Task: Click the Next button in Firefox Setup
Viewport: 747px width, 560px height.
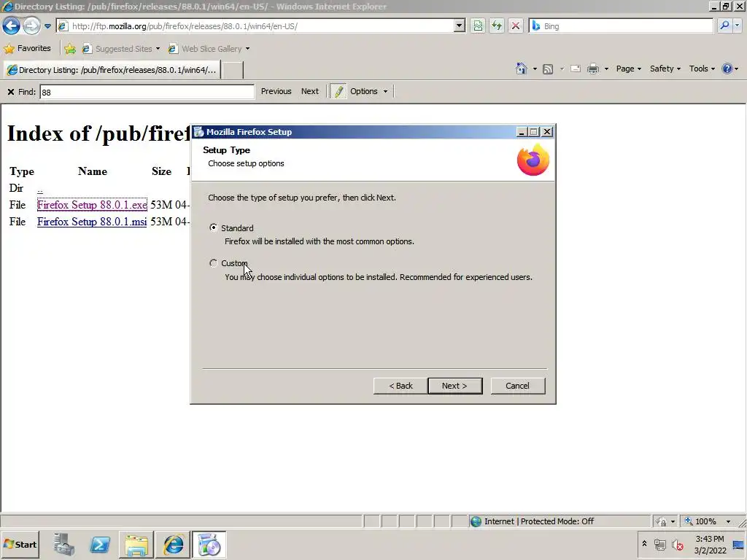Action: [x=455, y=386]
